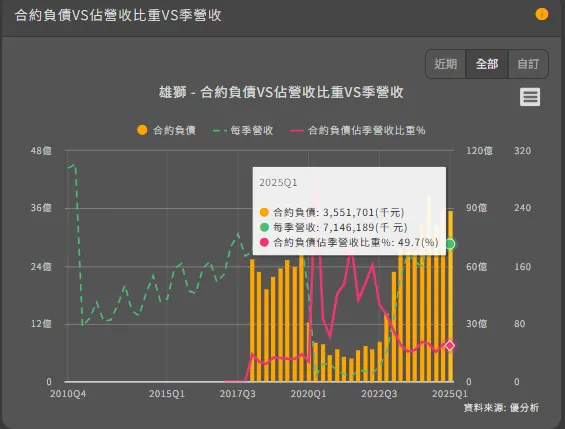Click the 12億 left axis label
Viewport: 565px width, 429px height.
tap(41, 324)
